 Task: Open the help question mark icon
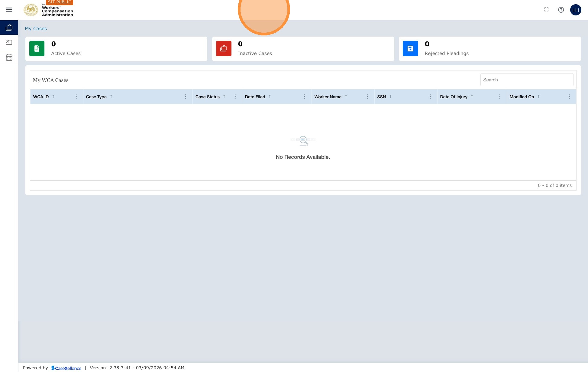point(561,10)
